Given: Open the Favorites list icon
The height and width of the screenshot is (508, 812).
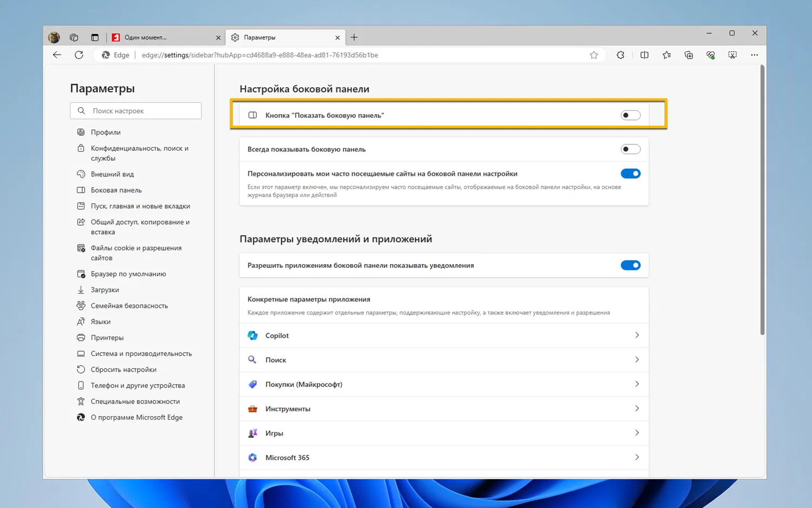Looking at the screenshot, I should click(666, 55).
